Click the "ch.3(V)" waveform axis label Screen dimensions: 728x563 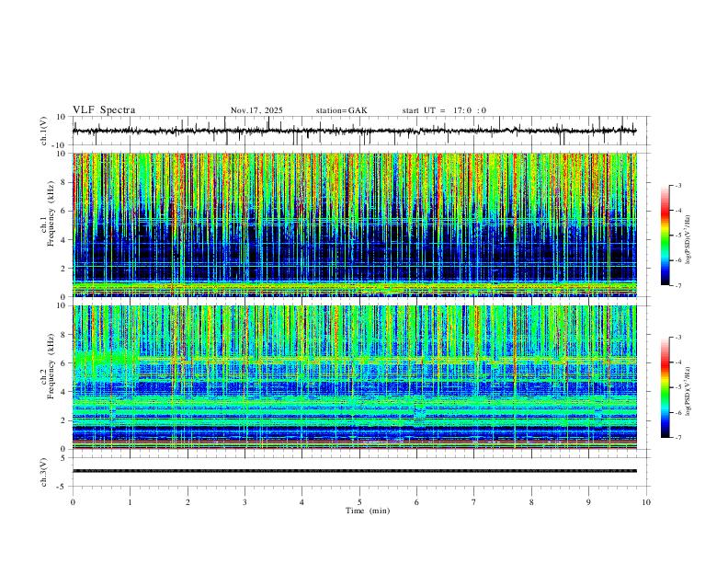tap(44, 472)
